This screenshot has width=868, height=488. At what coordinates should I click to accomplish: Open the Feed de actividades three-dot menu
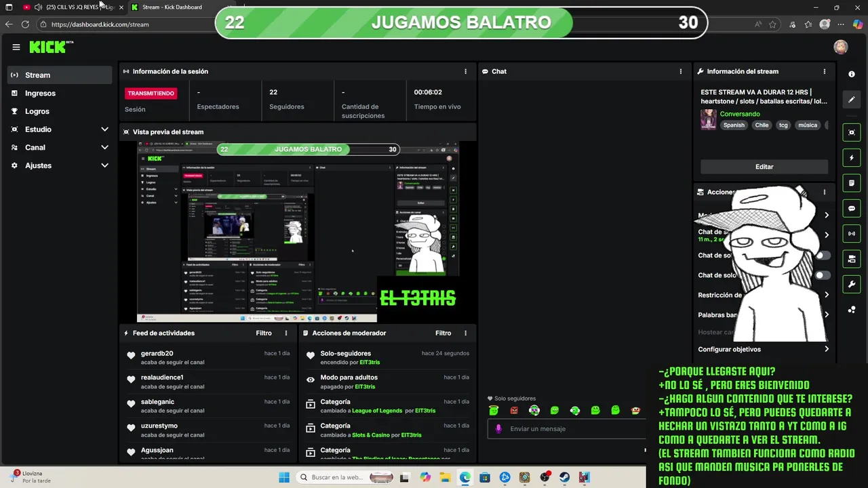(x=286, y=333)
